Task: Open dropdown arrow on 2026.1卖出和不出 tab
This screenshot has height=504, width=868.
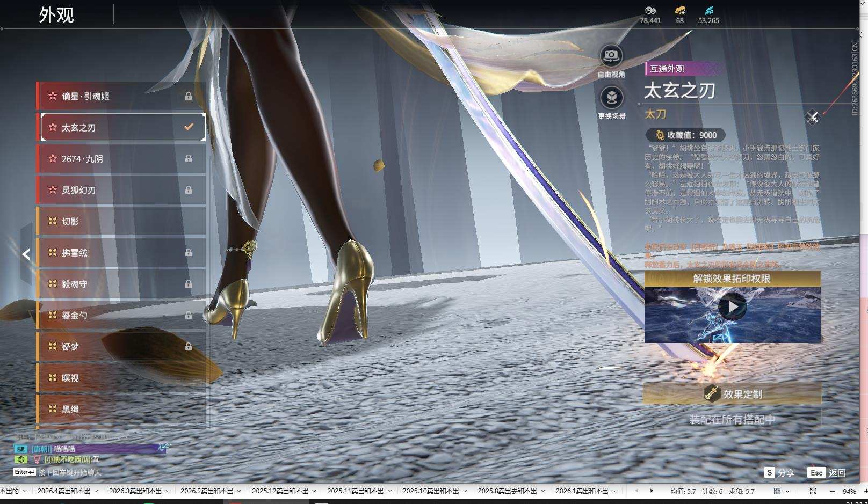Action: pos(614,491)
